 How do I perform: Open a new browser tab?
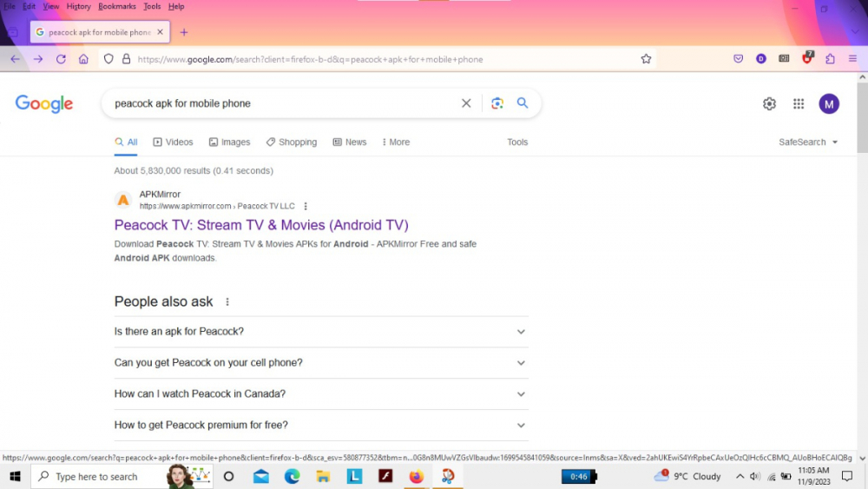pyautogui.click(x=184, y=32)
